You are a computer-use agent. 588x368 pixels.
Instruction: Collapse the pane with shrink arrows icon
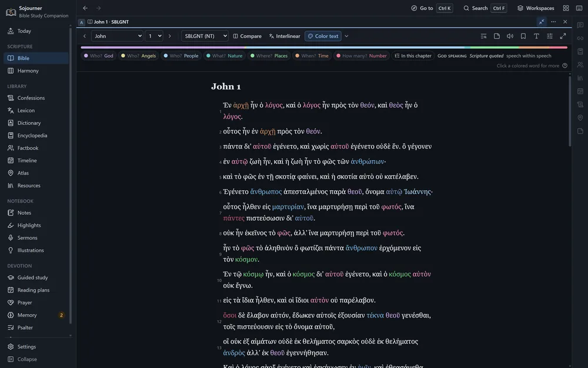542,22
